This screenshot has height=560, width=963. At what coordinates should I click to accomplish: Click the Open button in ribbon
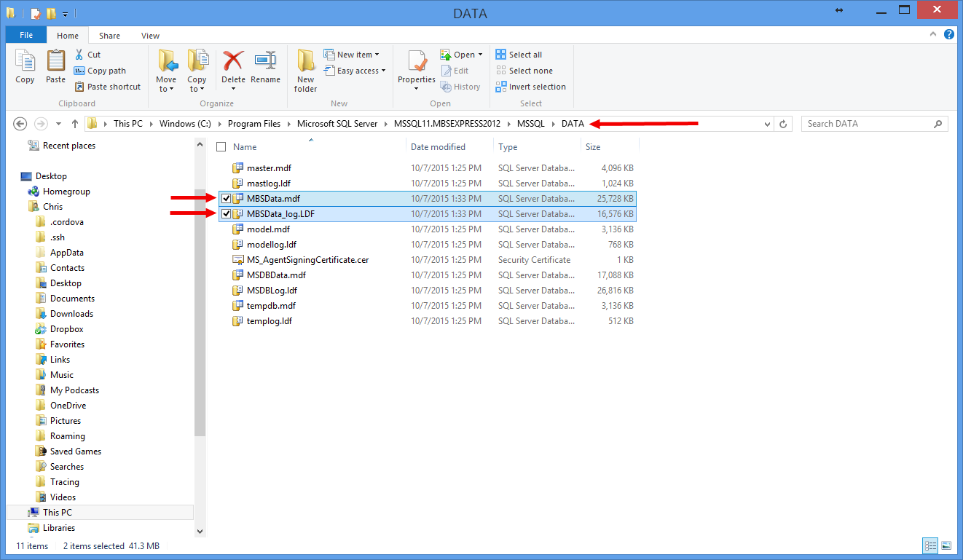point(461,55)
